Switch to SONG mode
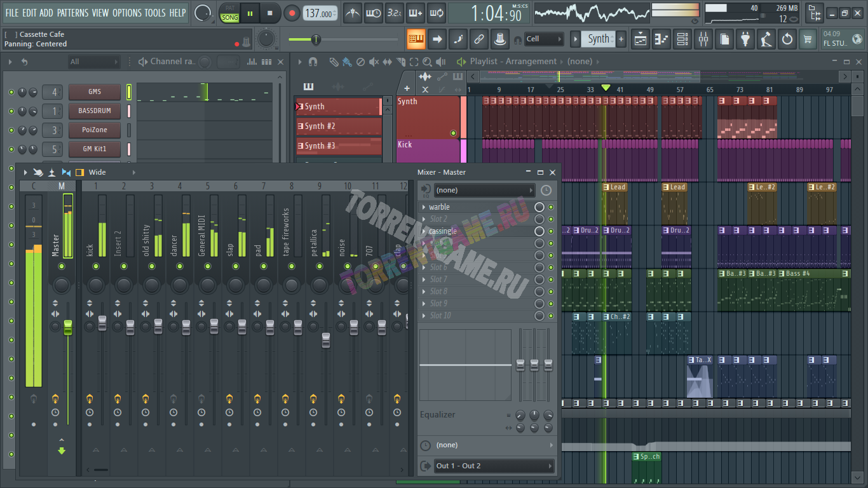868x488 pixels. click(230, 17)
